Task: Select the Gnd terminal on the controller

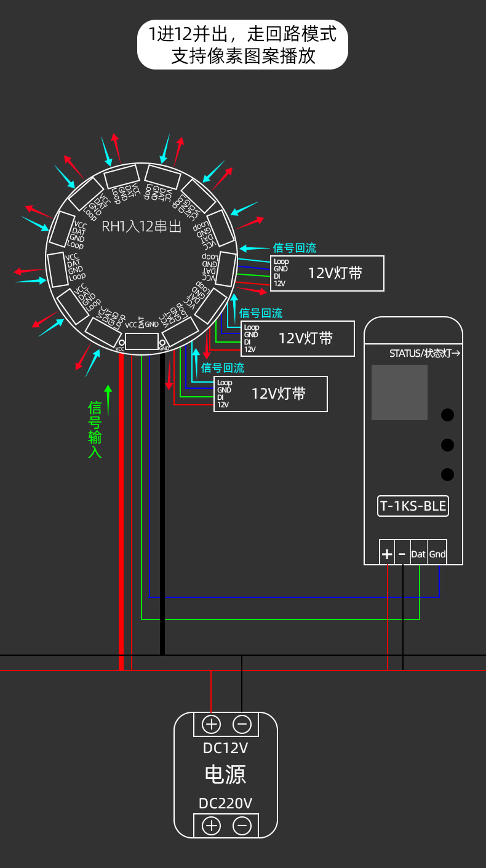Action: click(x=437, y=554)
